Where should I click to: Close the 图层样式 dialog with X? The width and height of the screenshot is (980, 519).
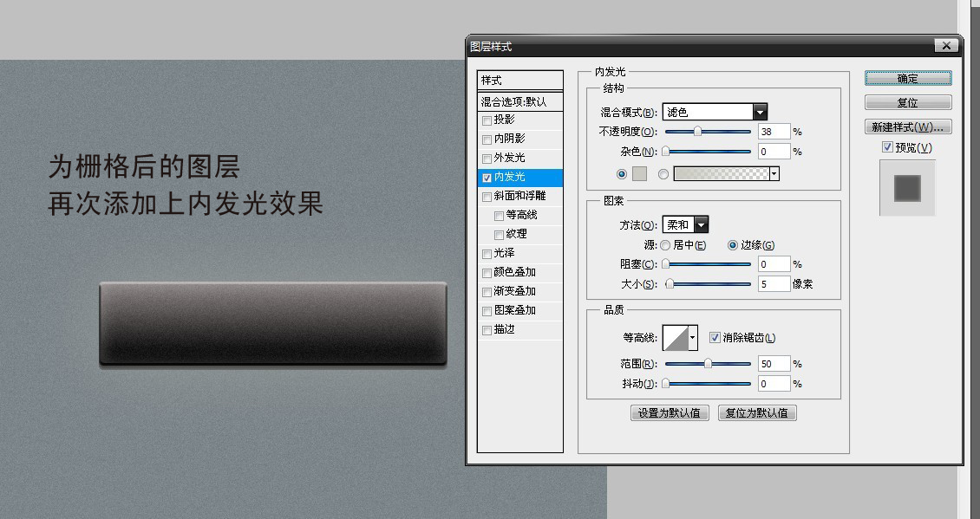coord(945,46)
